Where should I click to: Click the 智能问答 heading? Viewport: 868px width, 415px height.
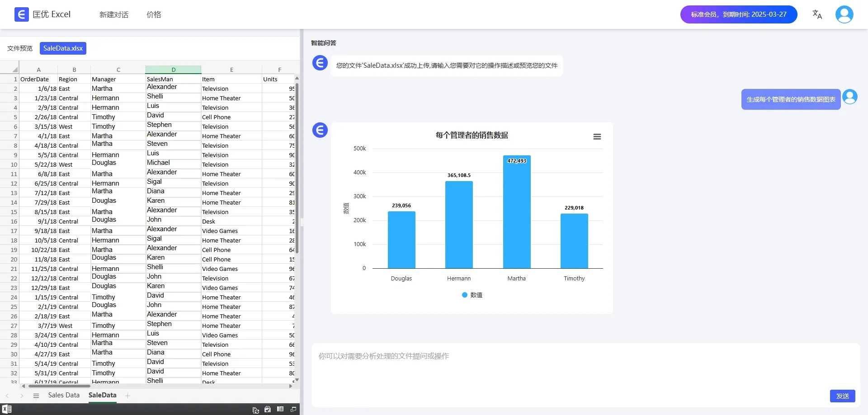[324, 43]
